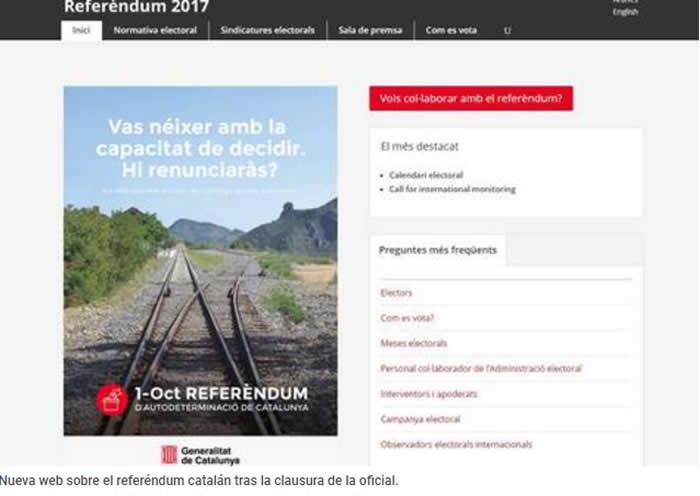Open the Calendari electoral link
Image resolution: width=700 pixels, height=496 pixels.
426,175
